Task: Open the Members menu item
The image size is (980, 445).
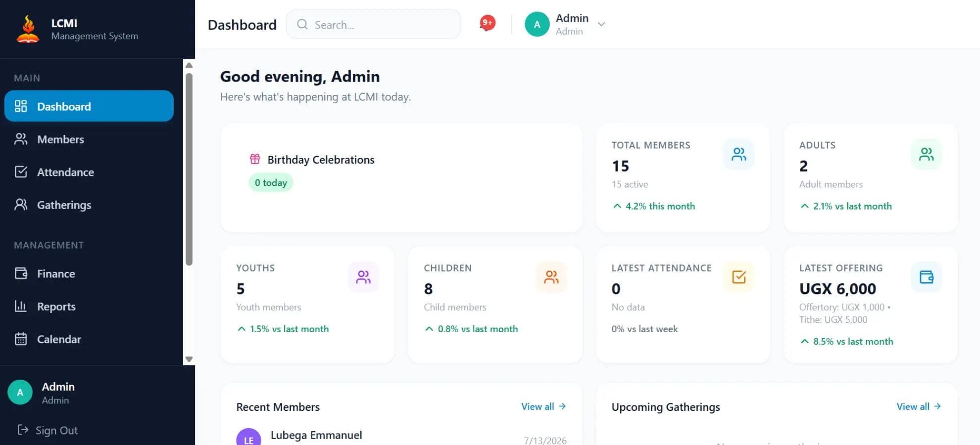Action: click(x=89, y=139)
